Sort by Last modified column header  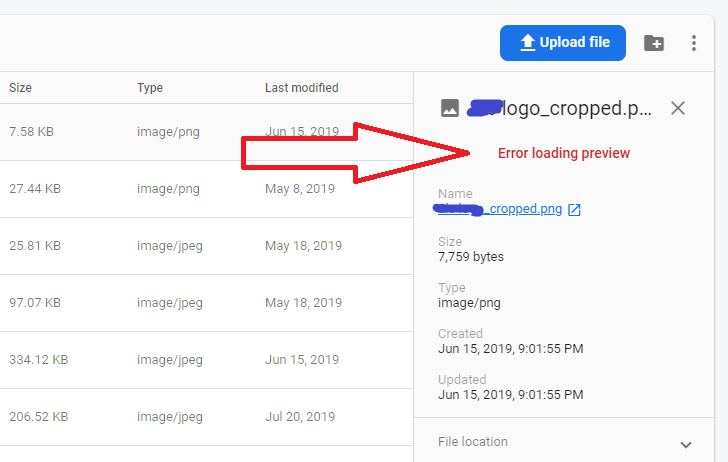pos(302,88)
